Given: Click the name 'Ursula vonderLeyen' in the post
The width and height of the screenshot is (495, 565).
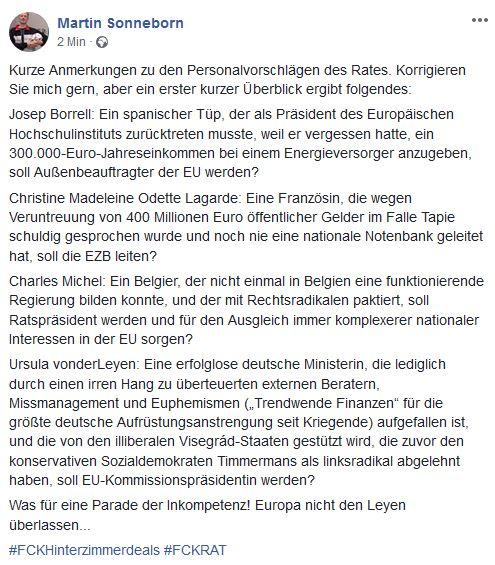Looking at the screenshot, I should [x=73, y=364].
